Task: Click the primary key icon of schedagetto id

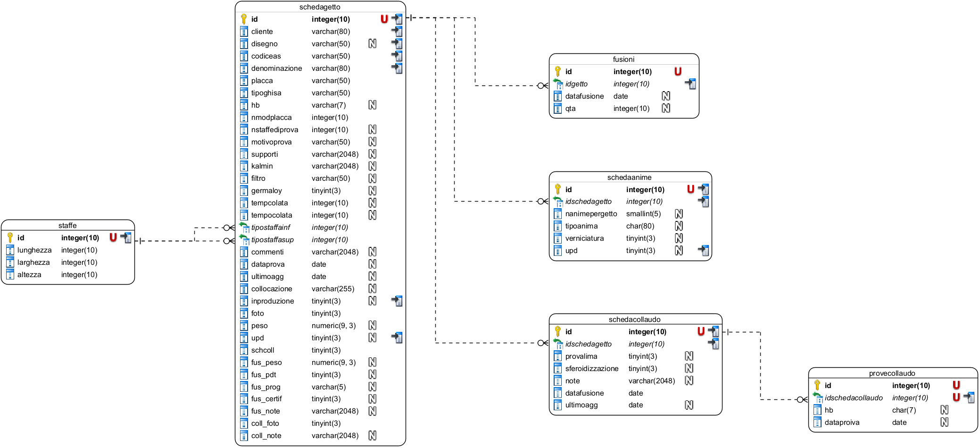Action: coord(244,19)
